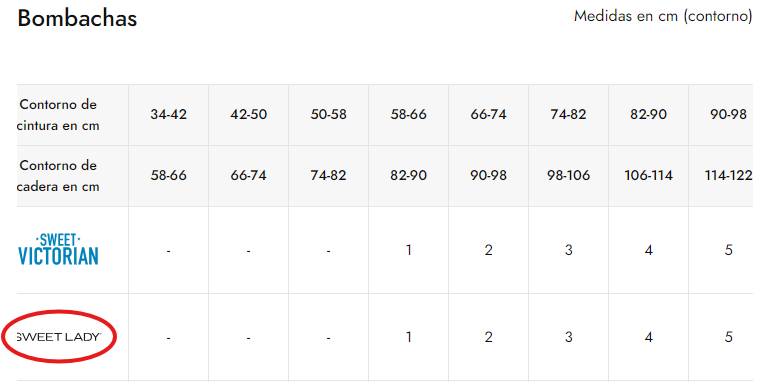Screen dimensions: 760x382
Task: Click hip range 98-106 cell
Action: click(569, 175)
